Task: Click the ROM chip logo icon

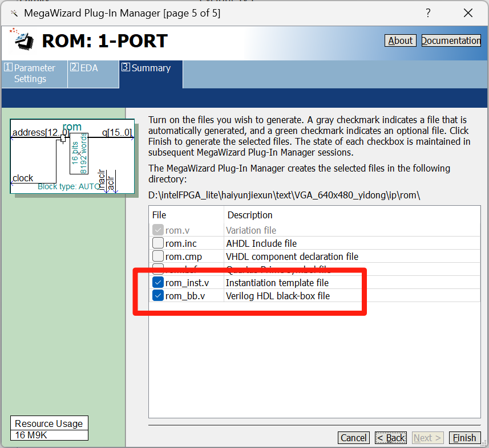Action: click(x=22, y=39)
